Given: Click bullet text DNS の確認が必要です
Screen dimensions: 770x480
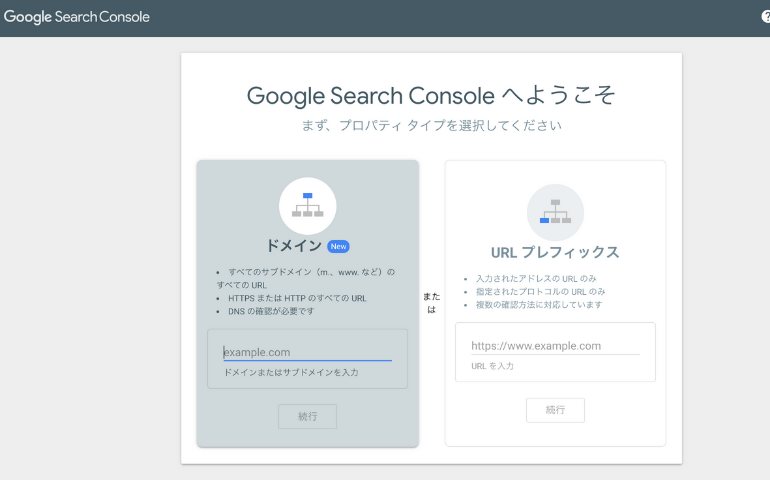Looking at the screenshot, I should tap(271, 311).
